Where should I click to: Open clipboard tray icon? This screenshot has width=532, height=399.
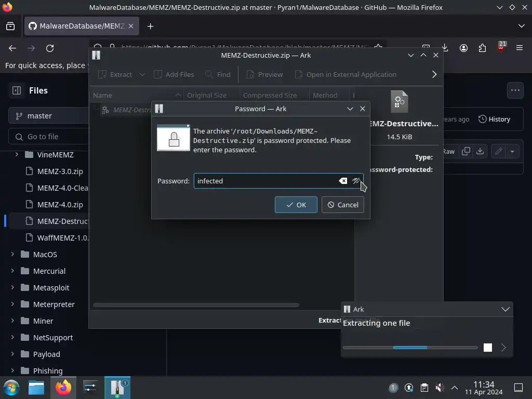424,388
